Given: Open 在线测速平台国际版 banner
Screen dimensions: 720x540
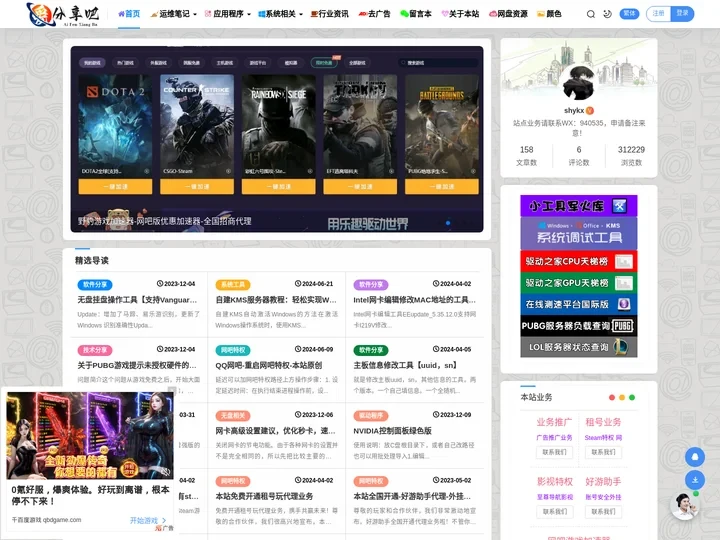Looking at the screenshot, I should point(579,304).
